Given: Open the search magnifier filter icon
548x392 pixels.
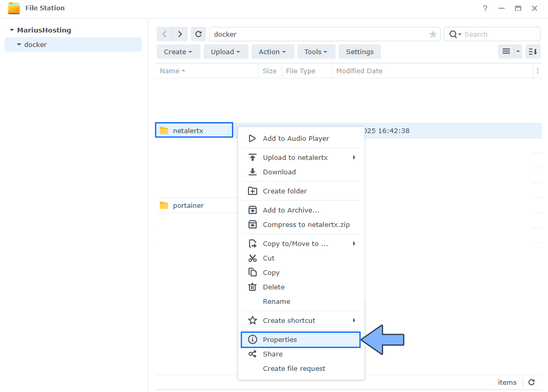Looking at the screenshot, I should tap(454, 34).
